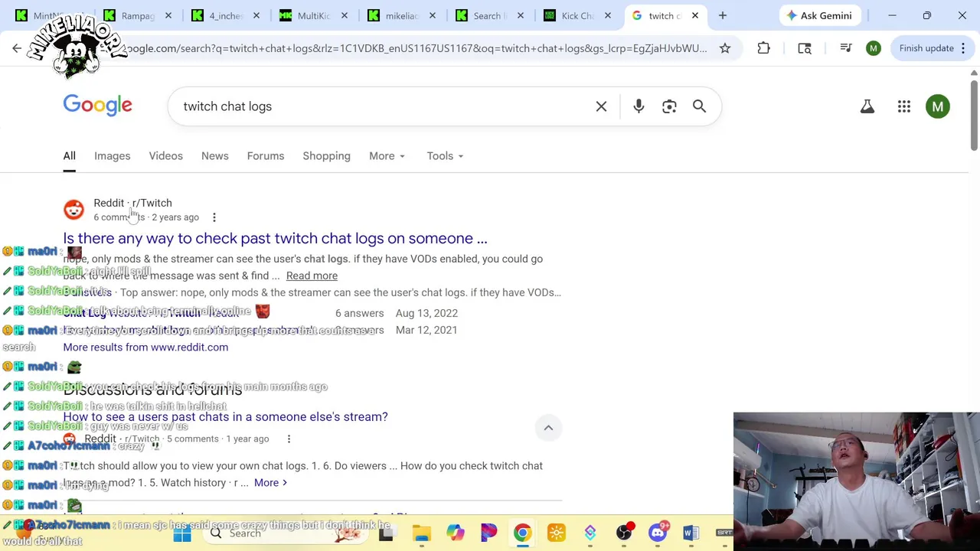Switch to the MultiKick browser tab
The height and width of the screenshot is (551, 980).
pyautogui.click(x=313, y=15)
